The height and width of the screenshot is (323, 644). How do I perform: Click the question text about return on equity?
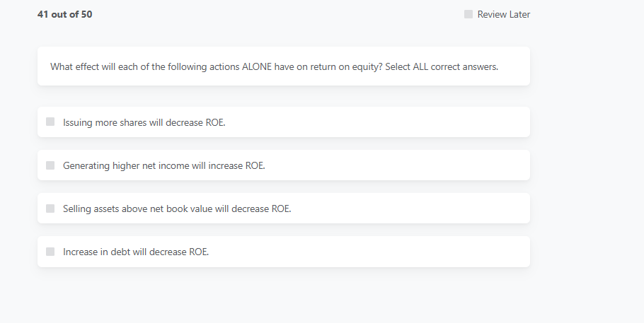(x=212, y=66)
